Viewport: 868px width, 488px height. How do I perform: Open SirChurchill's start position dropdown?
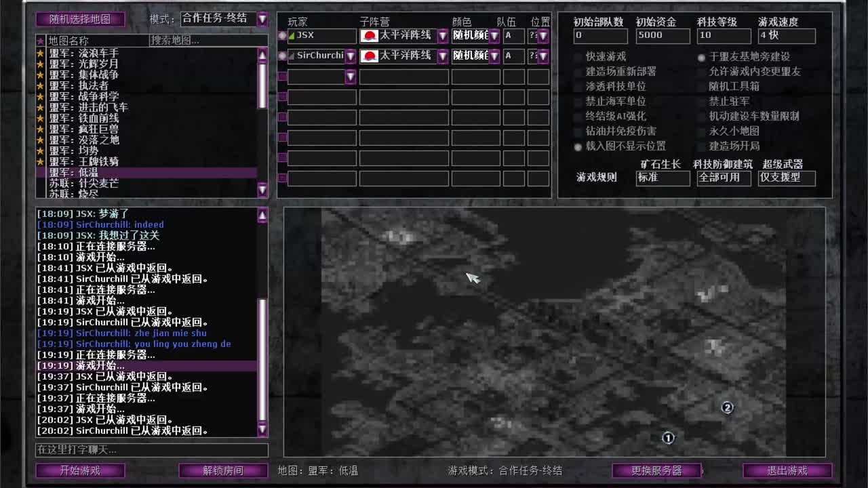click(x=543, y=55)
